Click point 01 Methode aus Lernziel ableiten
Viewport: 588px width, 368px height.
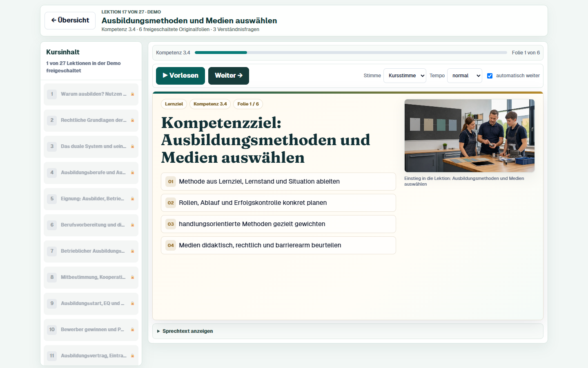278,182
